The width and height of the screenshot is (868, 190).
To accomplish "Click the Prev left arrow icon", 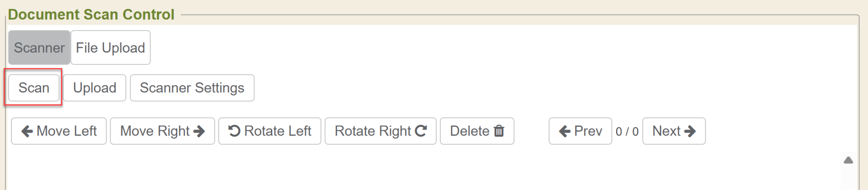I will point(565,131).
